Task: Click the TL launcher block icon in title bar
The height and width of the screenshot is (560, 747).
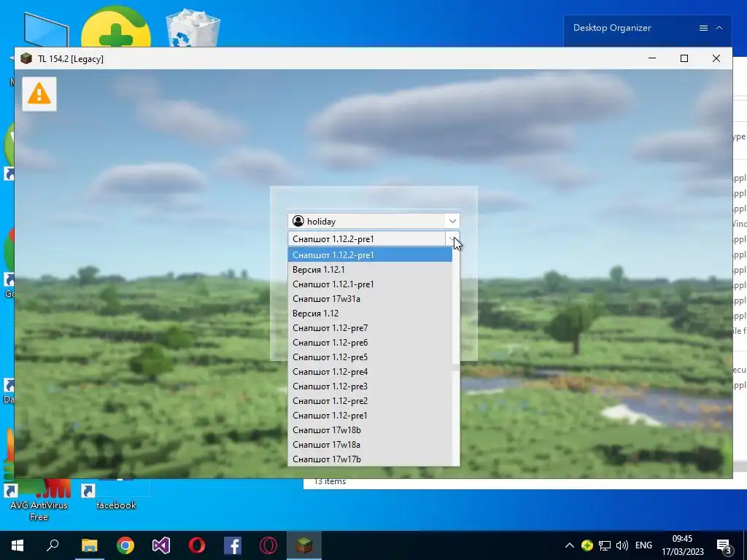Action: click(26, 58)
